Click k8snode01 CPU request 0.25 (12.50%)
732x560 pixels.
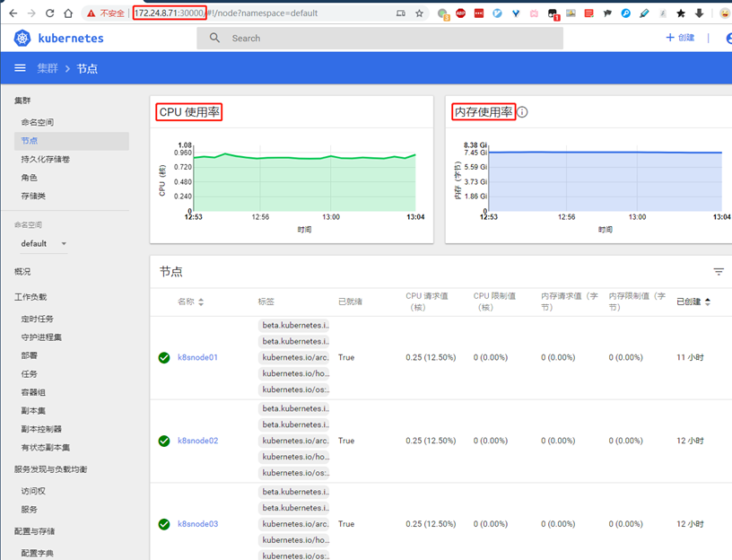[431, 357]
